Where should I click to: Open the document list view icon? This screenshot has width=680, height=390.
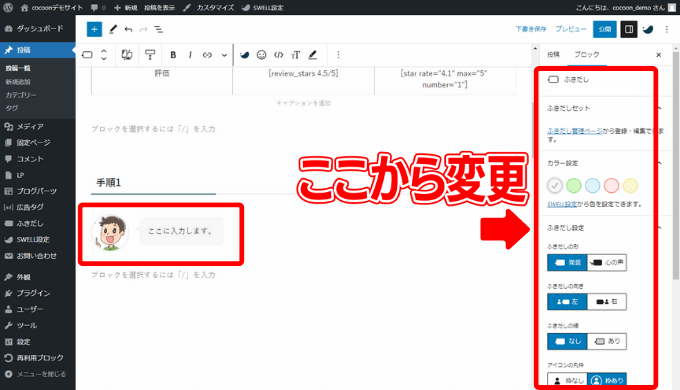coord(159,29)
